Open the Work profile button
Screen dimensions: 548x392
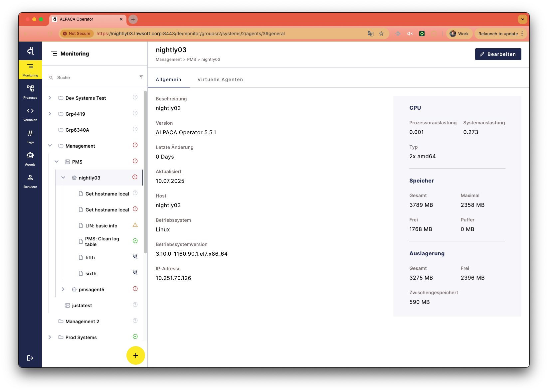[459, 34]
